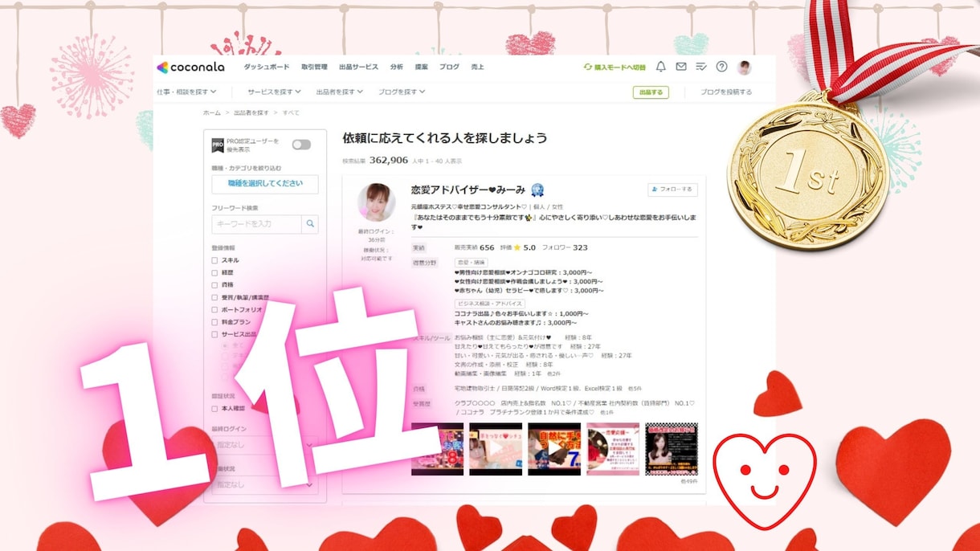This screenshot has height=551, width=980.
Task: Open the fifth portfolio thumbnail with dark border
Action: point(672,449)
